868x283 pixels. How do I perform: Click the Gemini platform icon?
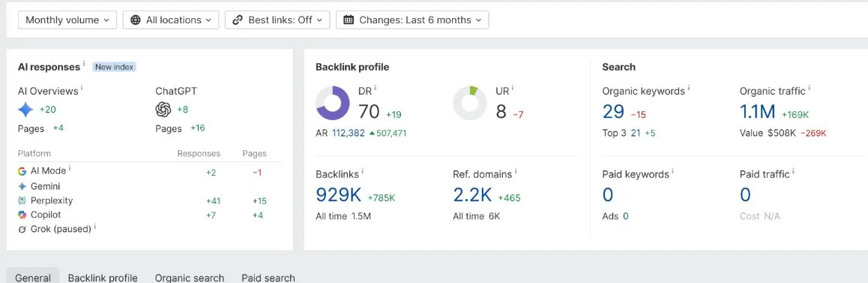pos(22,186)
